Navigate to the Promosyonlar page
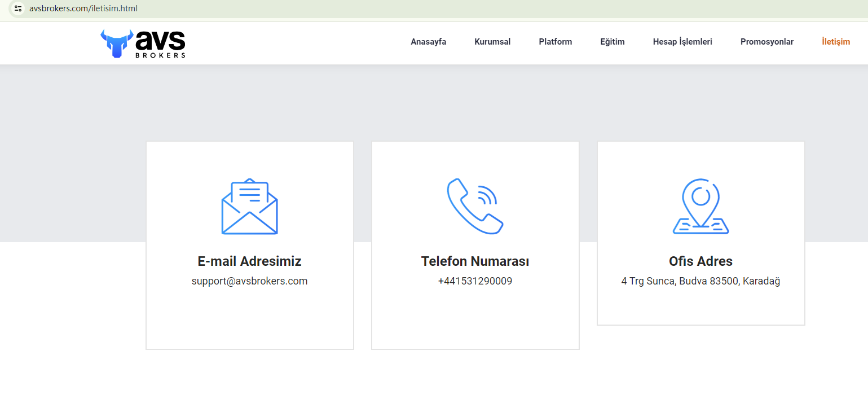This screenshot has width=868, height=394. click(766, 42)
